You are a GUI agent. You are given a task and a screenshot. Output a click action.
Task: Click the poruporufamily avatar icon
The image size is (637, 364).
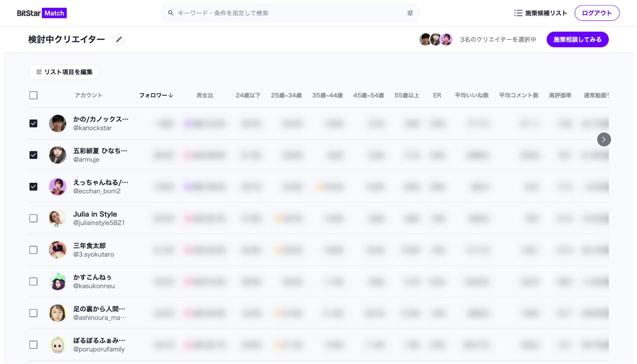(x=57, y=345)
